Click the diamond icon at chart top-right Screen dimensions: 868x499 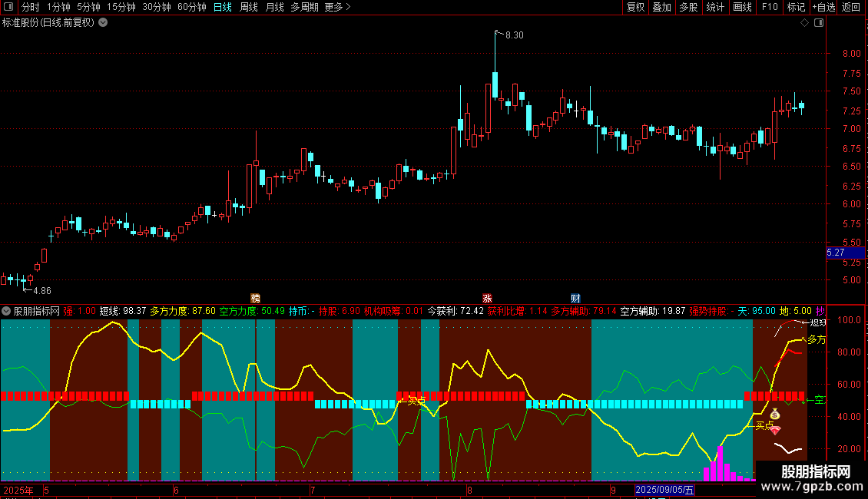click(x=805, y=23)
